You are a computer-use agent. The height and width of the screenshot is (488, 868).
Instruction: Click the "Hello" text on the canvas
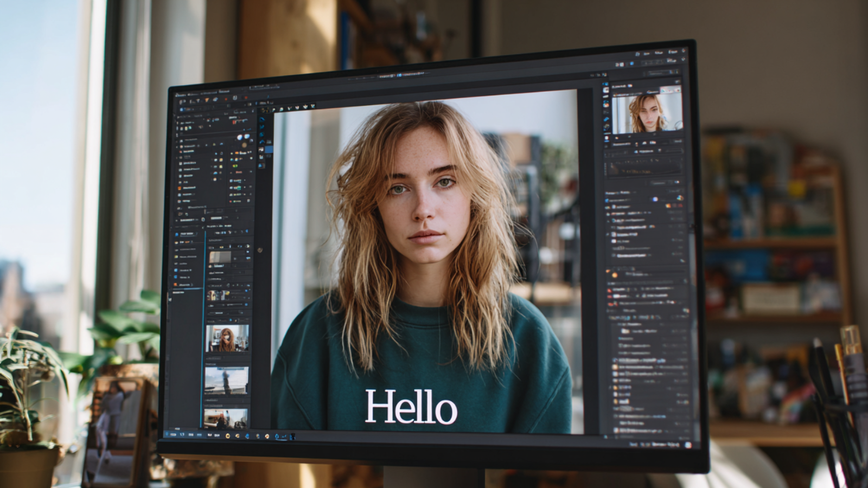tap(411, 407)
